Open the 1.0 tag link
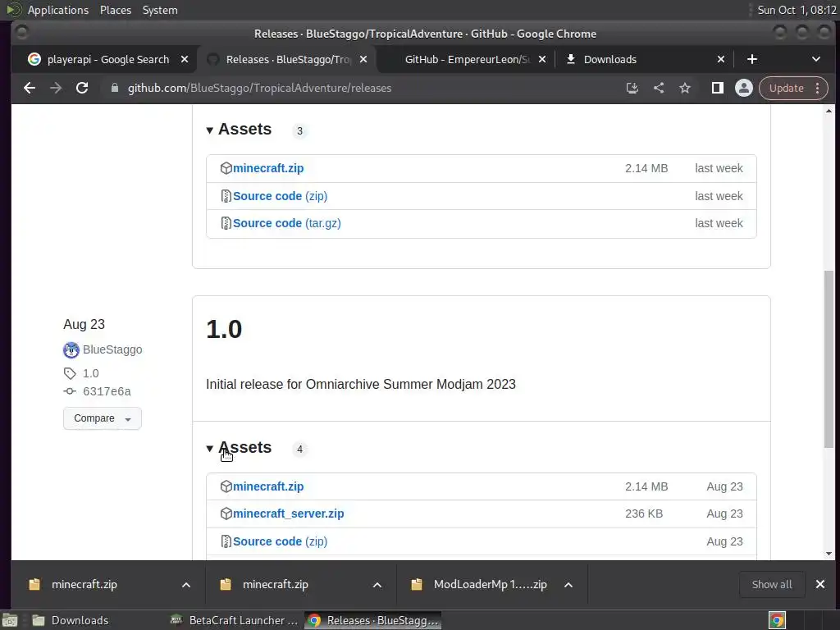This screenshot has height=630, width=840. point(90,373)
